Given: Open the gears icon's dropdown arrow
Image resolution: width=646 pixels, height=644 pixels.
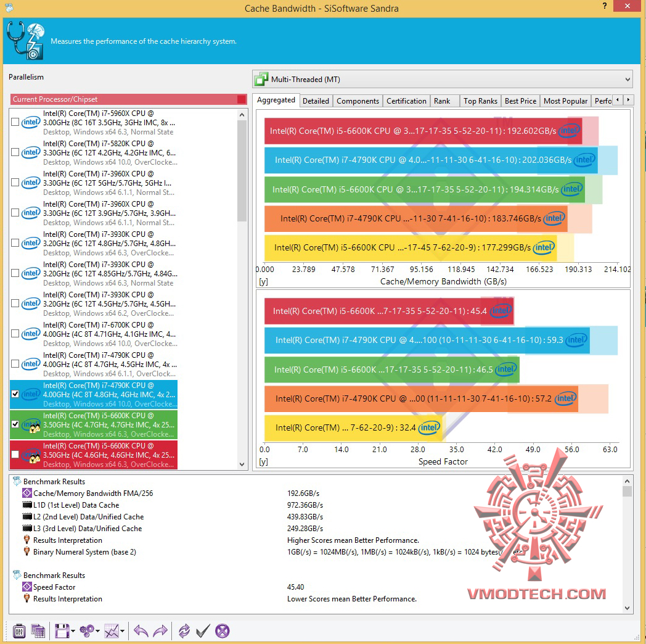Looking at the screenshot, I should (x=97, y=631).
